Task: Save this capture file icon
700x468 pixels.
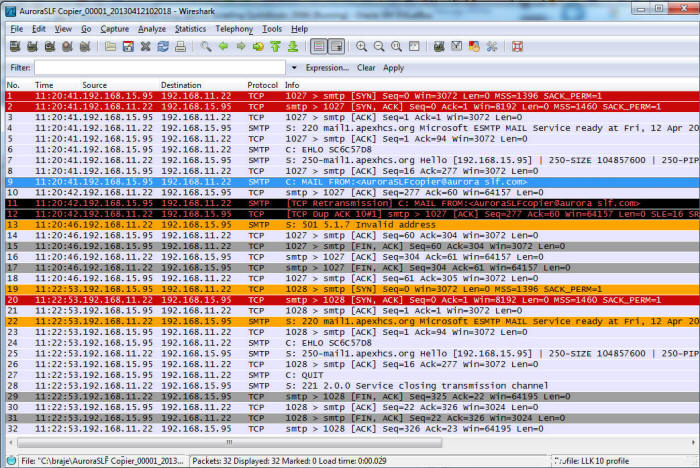Action: pos(128,46)
